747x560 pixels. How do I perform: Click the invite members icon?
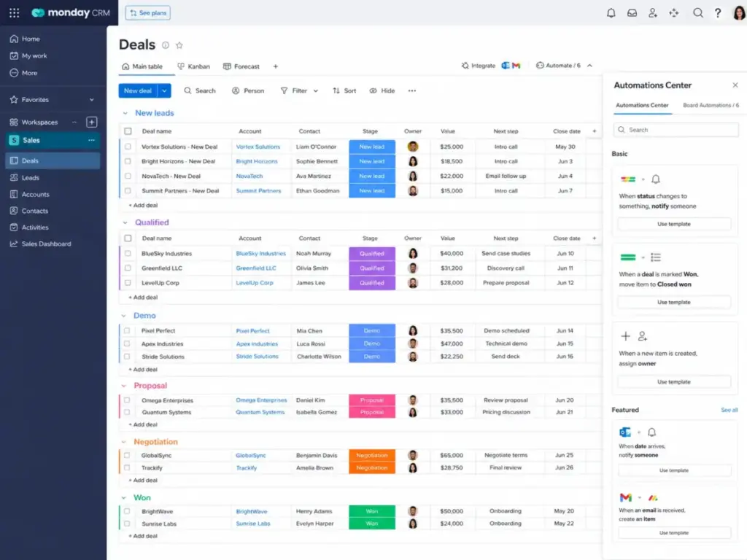point(653,13)
